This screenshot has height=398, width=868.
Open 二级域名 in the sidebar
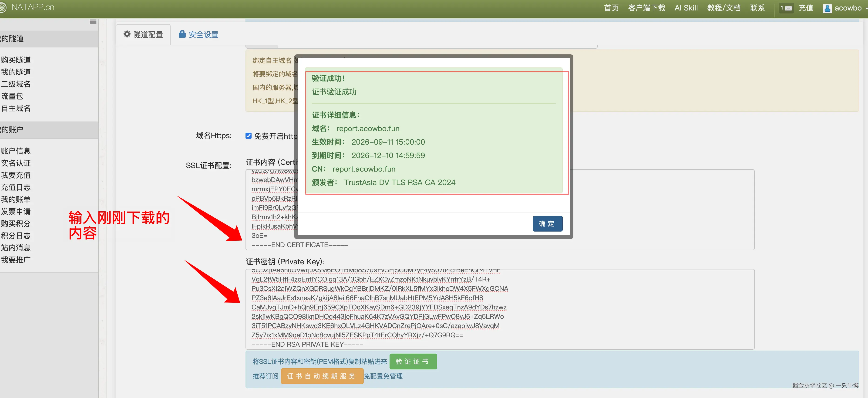click(x=16, y=84)
